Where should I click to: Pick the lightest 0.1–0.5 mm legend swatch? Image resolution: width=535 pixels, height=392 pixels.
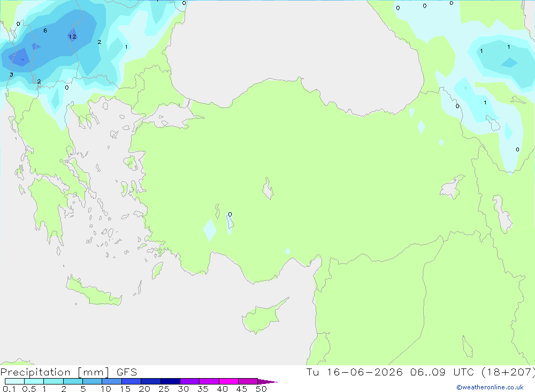tap(14, 381)
